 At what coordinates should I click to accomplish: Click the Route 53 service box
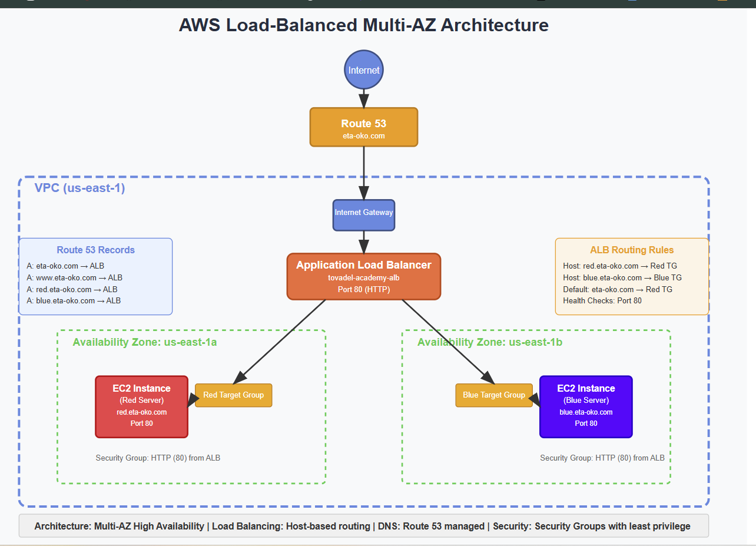click(x=363, y=127)
